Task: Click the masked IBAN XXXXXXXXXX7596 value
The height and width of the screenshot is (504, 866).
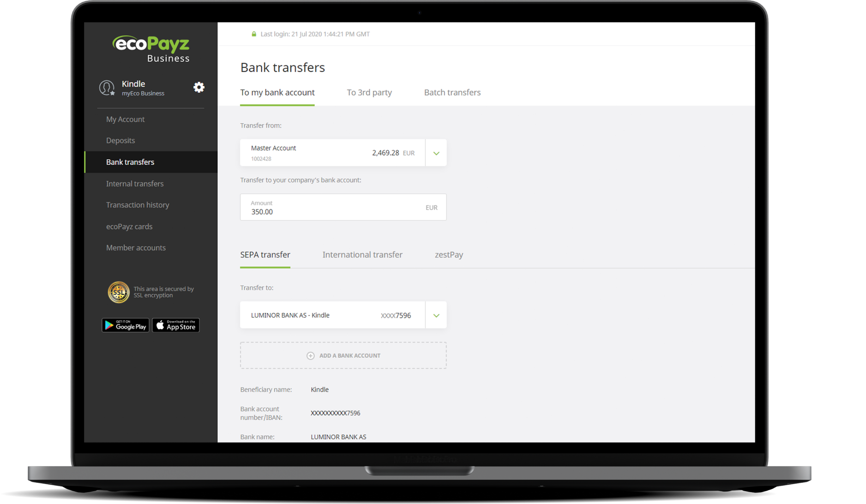Action: pyautogui.click(x=336, y=413)
